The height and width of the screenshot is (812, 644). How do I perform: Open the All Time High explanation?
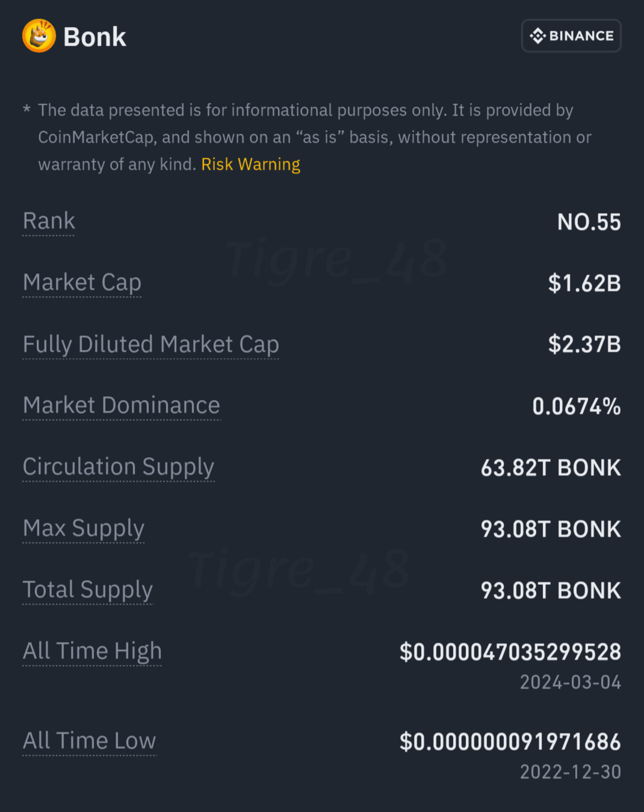pyautogui.click(x=92, y=651)
